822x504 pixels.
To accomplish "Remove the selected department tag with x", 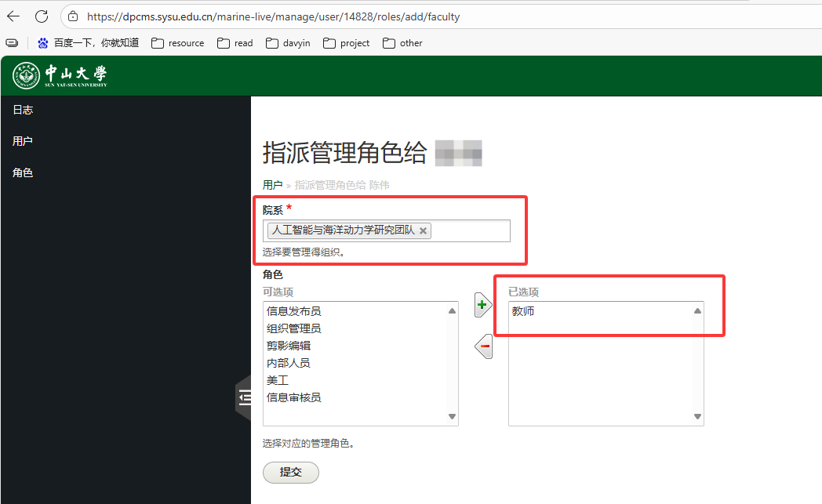I will [x=424, y=230].
